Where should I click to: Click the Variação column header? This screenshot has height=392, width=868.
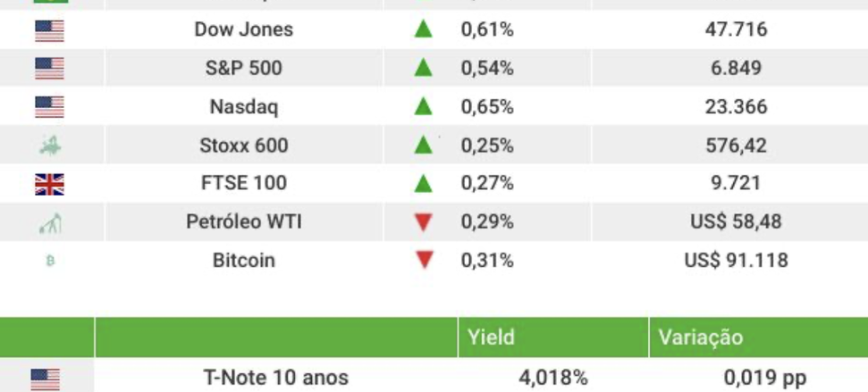701,338
